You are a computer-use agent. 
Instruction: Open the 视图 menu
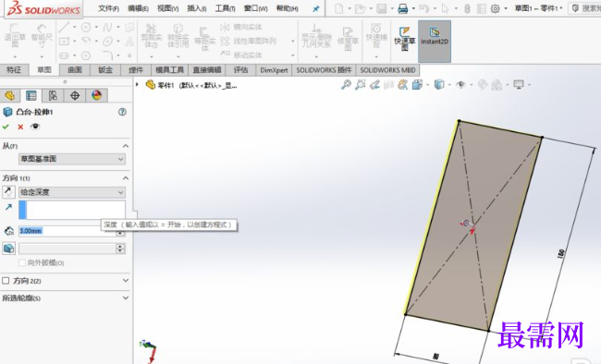168,8
